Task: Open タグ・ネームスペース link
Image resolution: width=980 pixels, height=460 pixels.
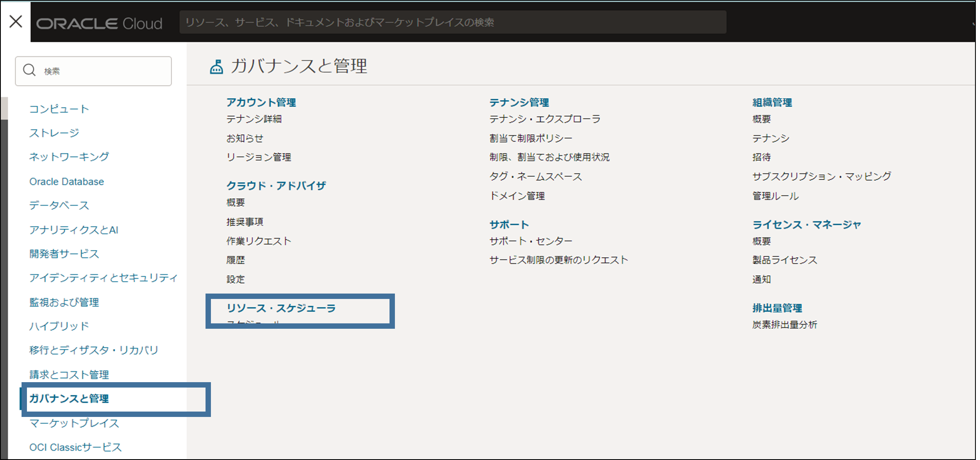Action: (x=535, y=177)
